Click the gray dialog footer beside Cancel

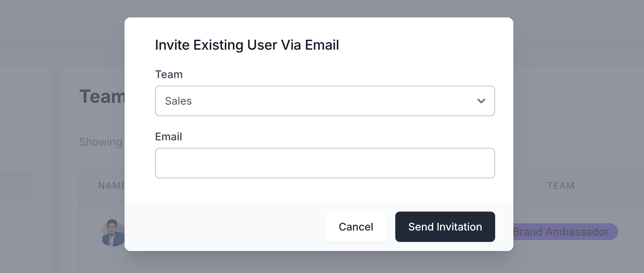[x=225, y=227]
